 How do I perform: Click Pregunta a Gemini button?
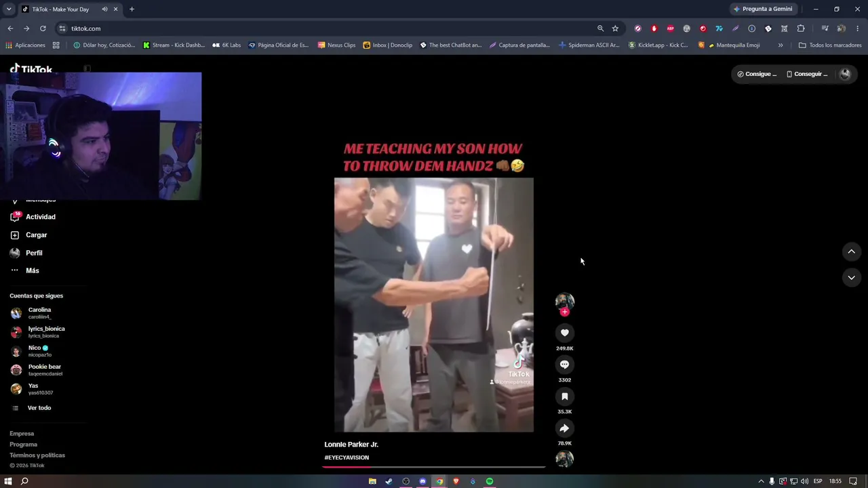point(763,9)
